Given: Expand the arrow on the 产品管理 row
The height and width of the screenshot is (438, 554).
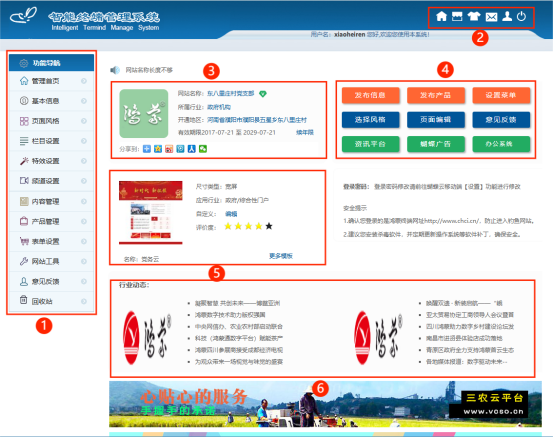Looking at the screenshot, I should [84, 221].
